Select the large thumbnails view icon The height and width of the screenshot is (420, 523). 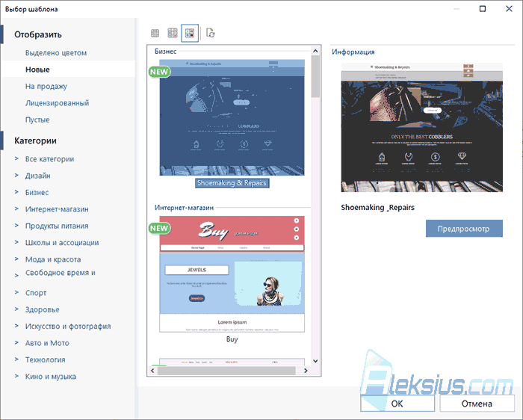pos(190,33)
